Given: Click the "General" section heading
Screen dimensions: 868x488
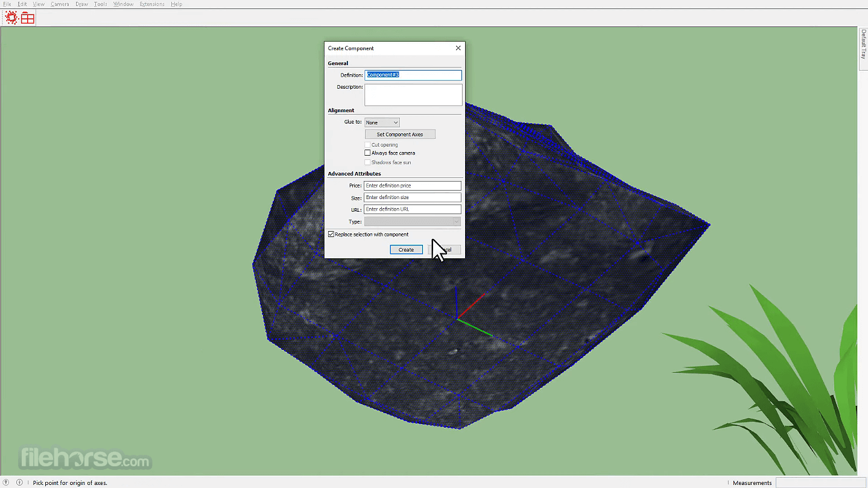Looking at the screenshot, I should pyautogui.click(x=338, y=63).
